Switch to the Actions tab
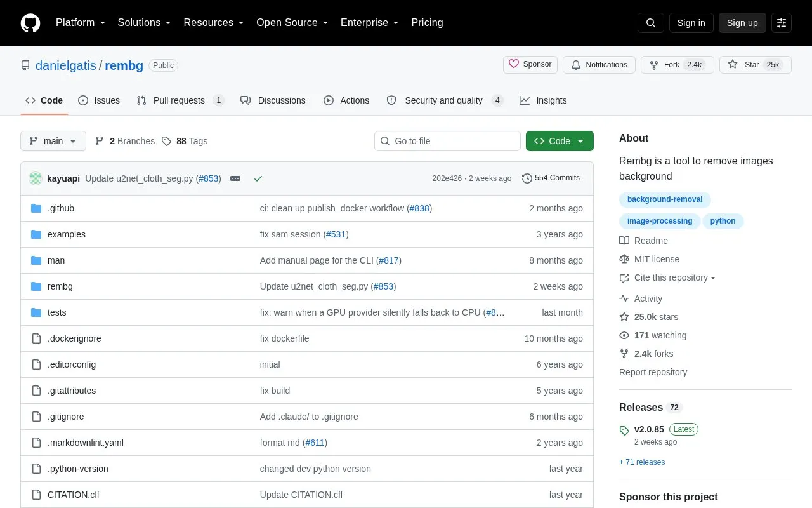 pos(346,100)
